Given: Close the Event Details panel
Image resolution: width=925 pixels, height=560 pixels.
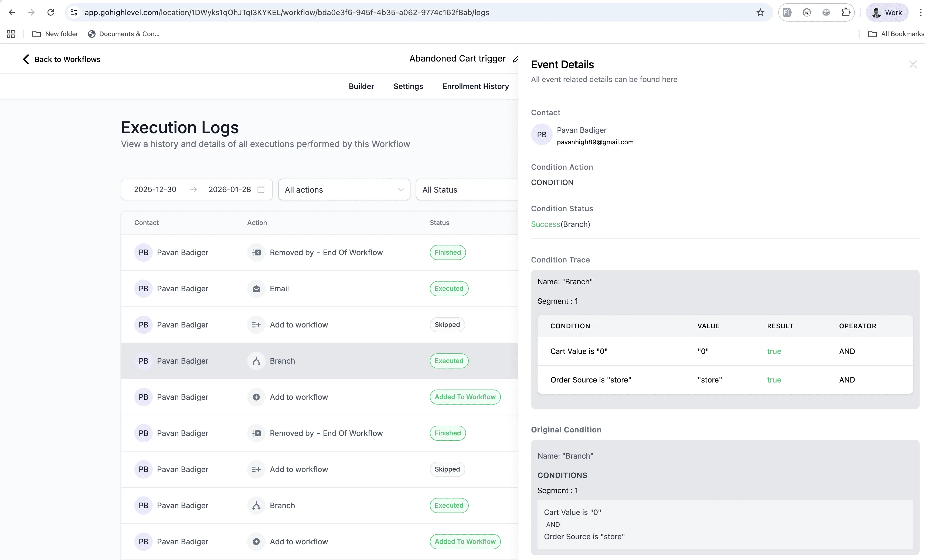Looking at the screenshot, I should tap(913, 64).
